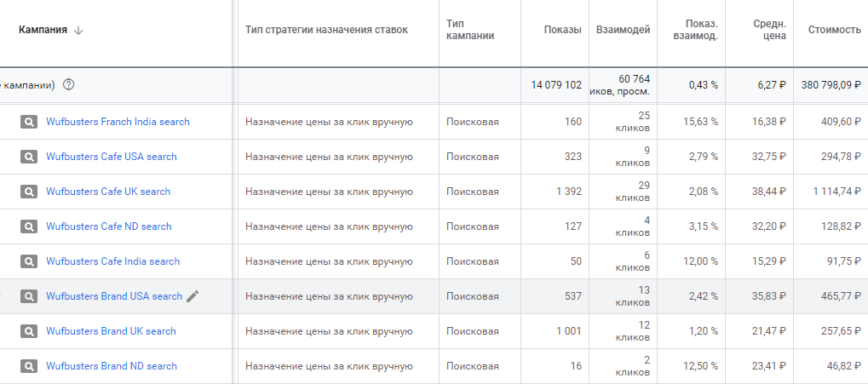Click Показы column header
Screen dimensions: 868x384
tap(562, 30)
